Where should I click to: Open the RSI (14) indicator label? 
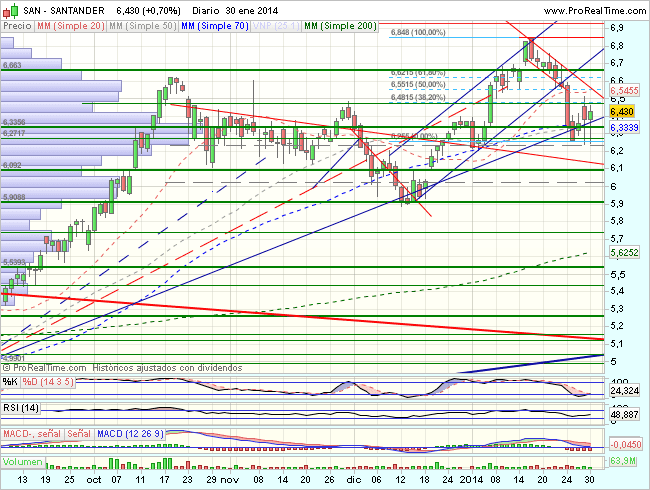[x=21, y=408]
